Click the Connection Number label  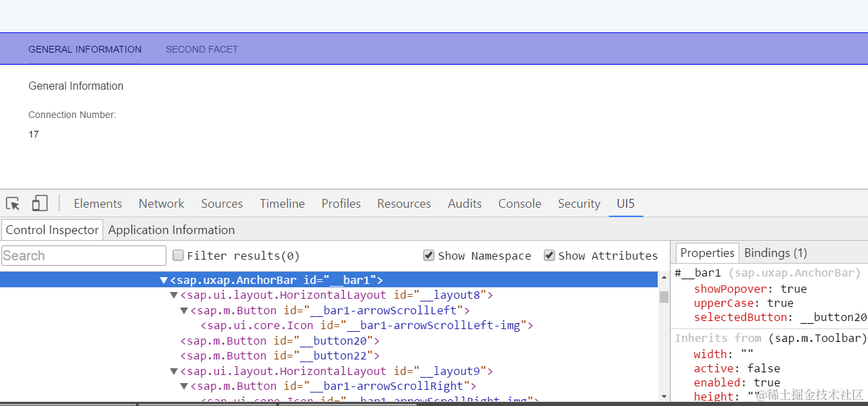pos(72,115)
